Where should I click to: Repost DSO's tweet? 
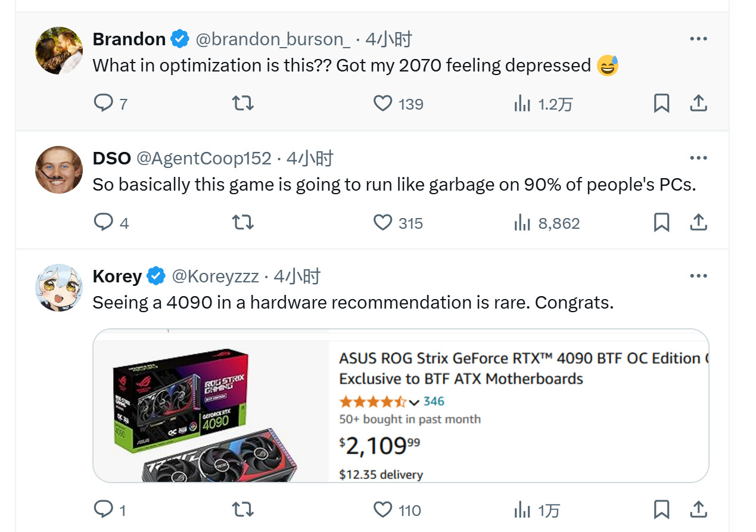point(242,223)
